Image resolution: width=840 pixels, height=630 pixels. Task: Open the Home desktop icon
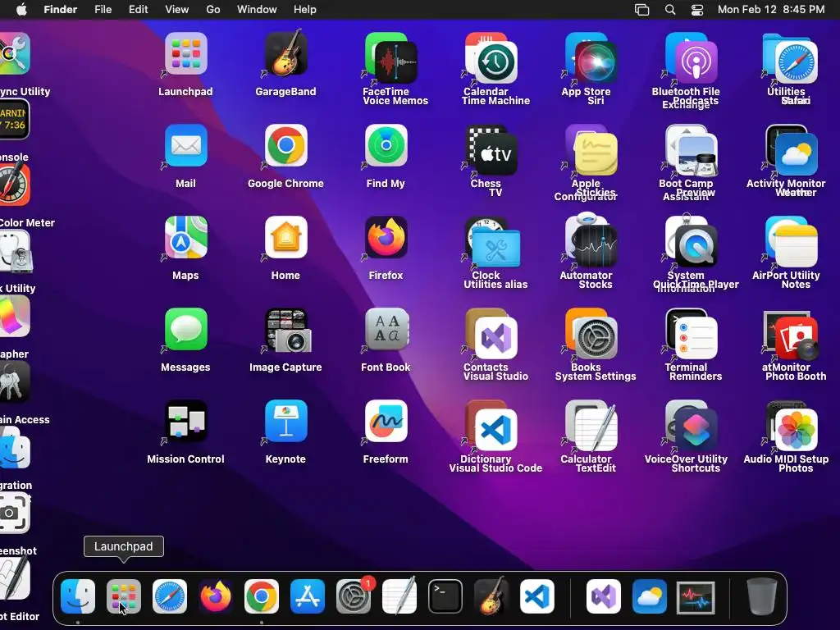285,237
